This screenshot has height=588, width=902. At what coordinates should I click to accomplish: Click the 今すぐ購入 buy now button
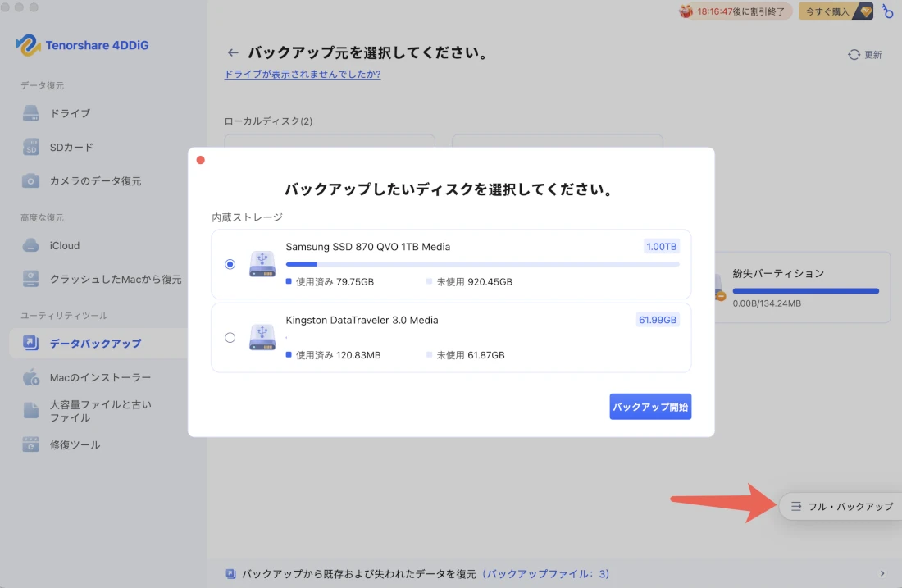tap(836, 11)
